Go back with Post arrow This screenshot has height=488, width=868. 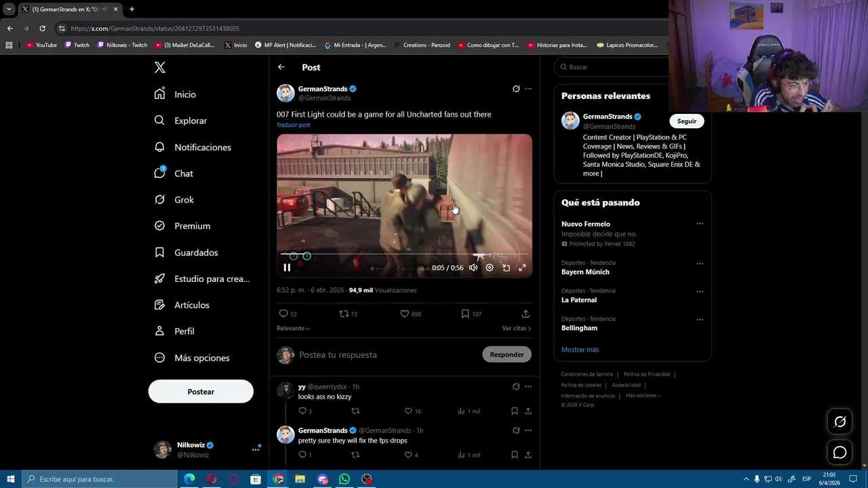coord(281,67)
